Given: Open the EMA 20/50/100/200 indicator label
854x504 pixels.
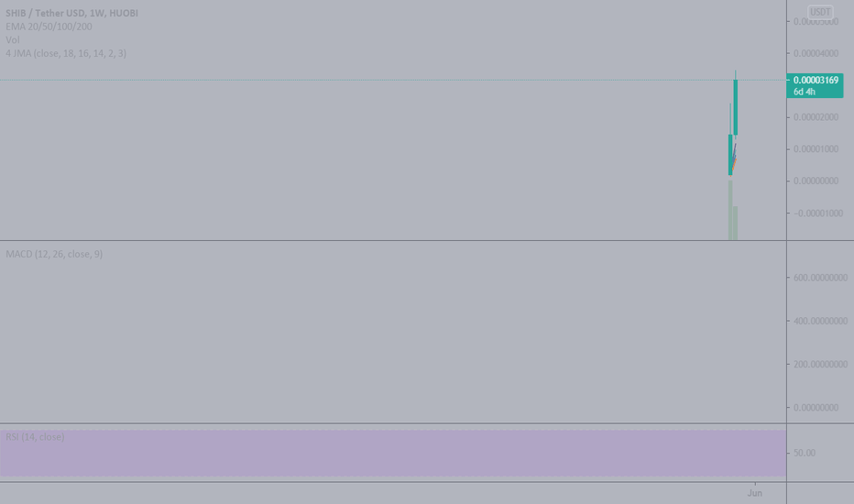Looking at the screenshot, I should tap(49, 27).
